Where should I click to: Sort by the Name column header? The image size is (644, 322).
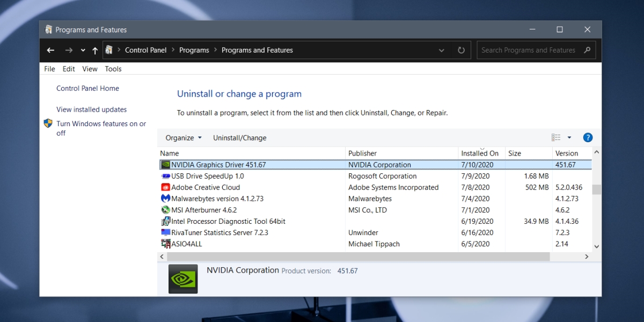click(x=251, y=153)
